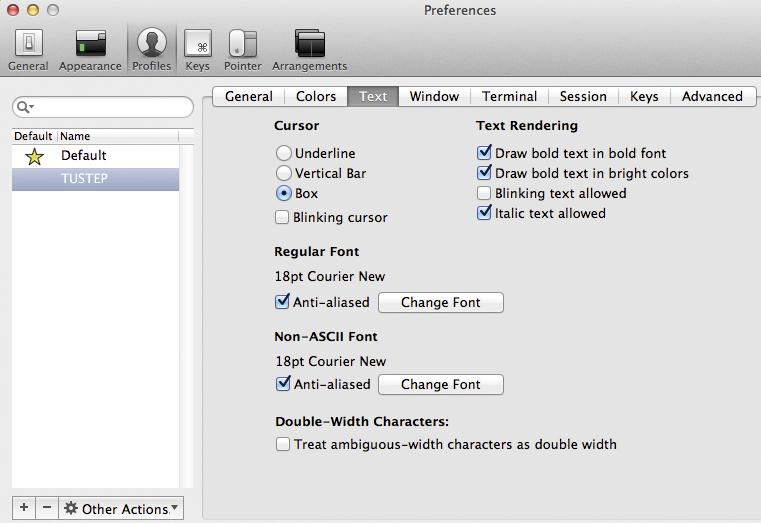
Task: Open the Other Actions dropdown menu
Action: pos(122,508)
